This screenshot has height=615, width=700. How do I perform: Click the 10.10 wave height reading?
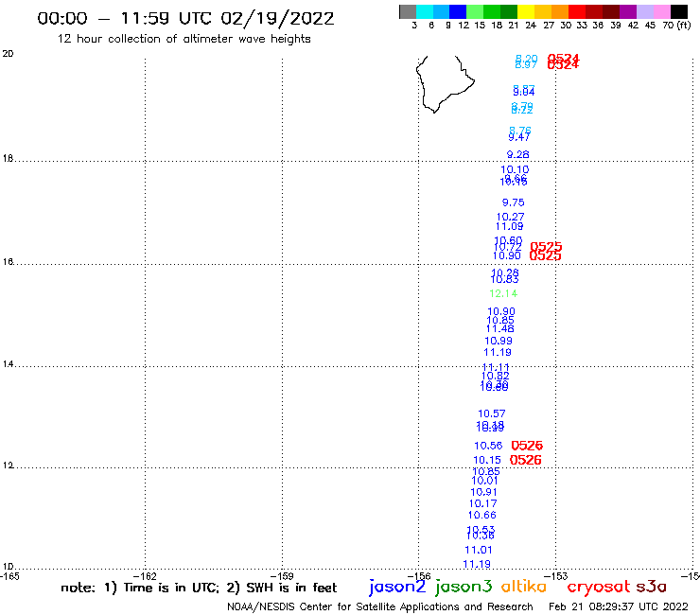click(x=515, y=169)
